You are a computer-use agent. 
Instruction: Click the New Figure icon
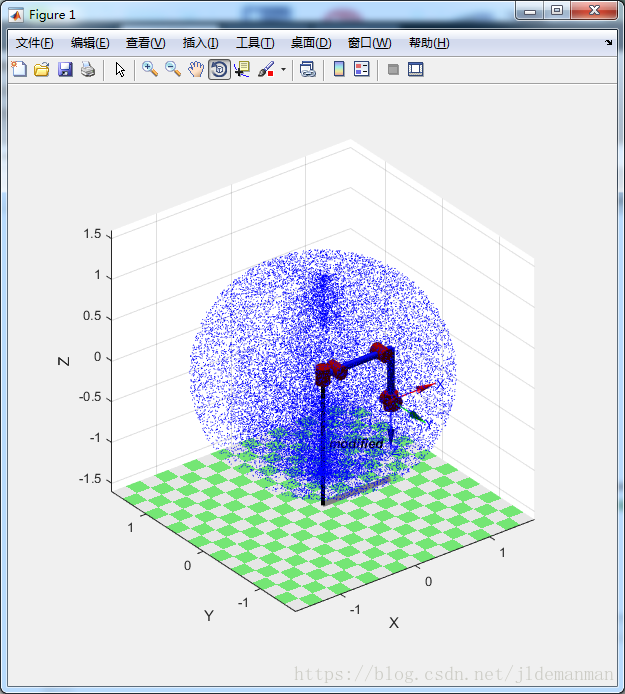click(19, 69)
